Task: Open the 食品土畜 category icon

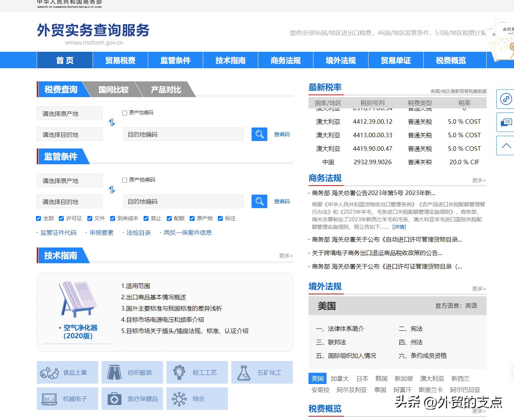Action: tap(67, 372)
